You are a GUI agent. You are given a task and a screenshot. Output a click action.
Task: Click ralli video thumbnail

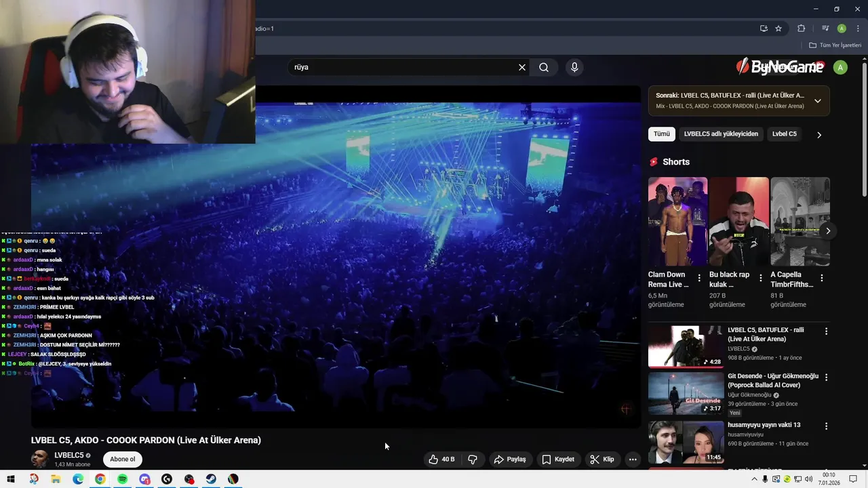(x=686, y=346)
